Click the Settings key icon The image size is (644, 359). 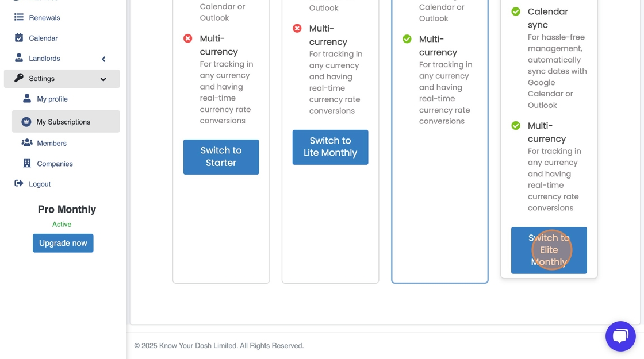pyautogui.click(x=19, y=78)
